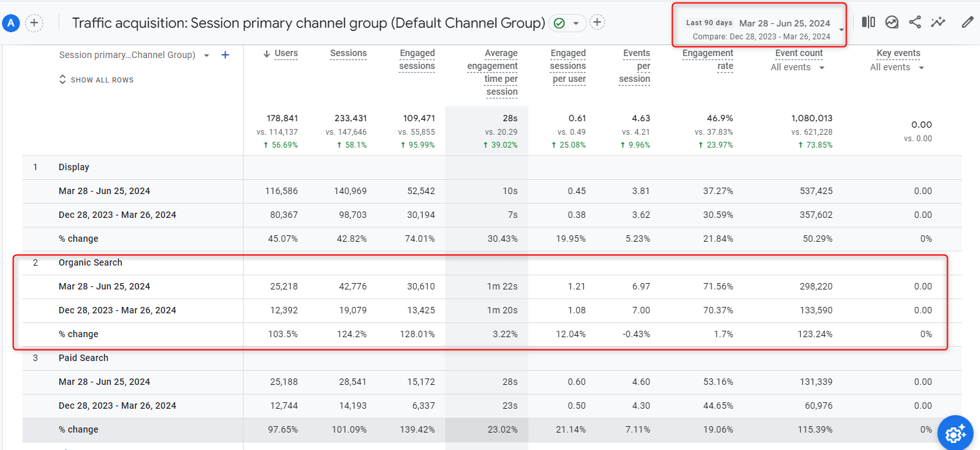Toggle the edit comparisons columns icon
Viewport: 980px width, 450px height.
pos(869,23)
